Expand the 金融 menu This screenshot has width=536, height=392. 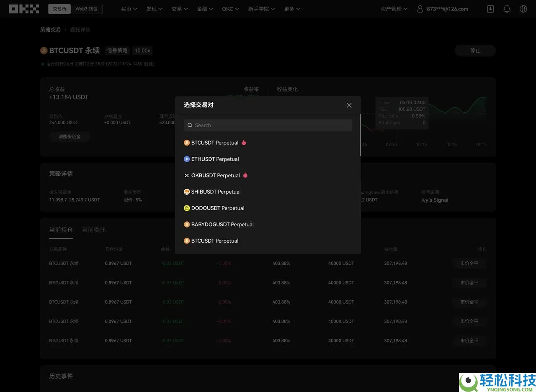205,9
